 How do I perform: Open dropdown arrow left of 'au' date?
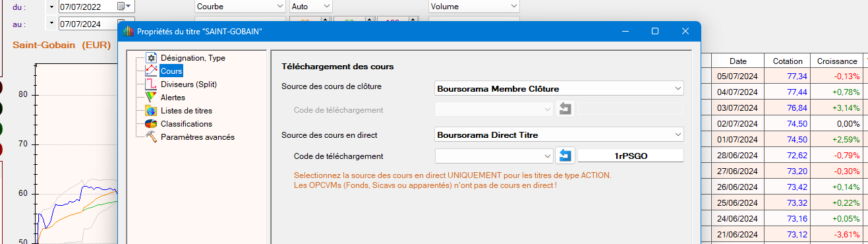point(51,24)
